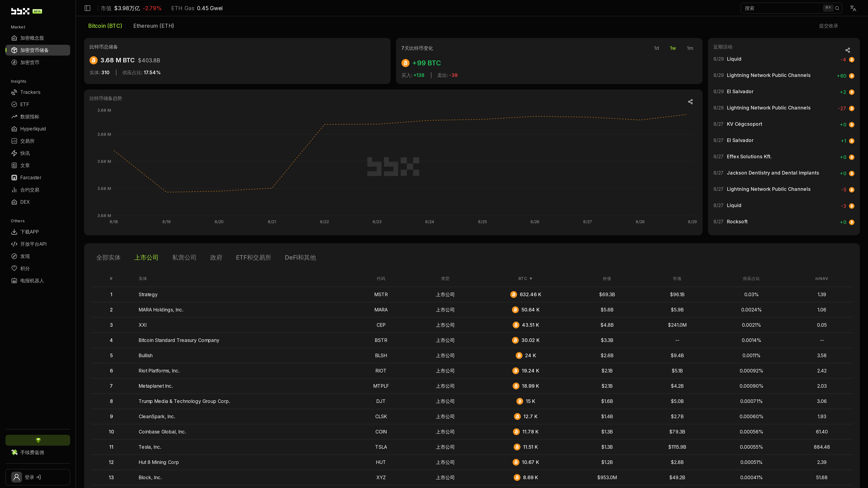Image resolution: width=868 pixels, height=488 pixels.
Task: Open Coinbase Global, Inc. row
Action: tap(472, 432)
